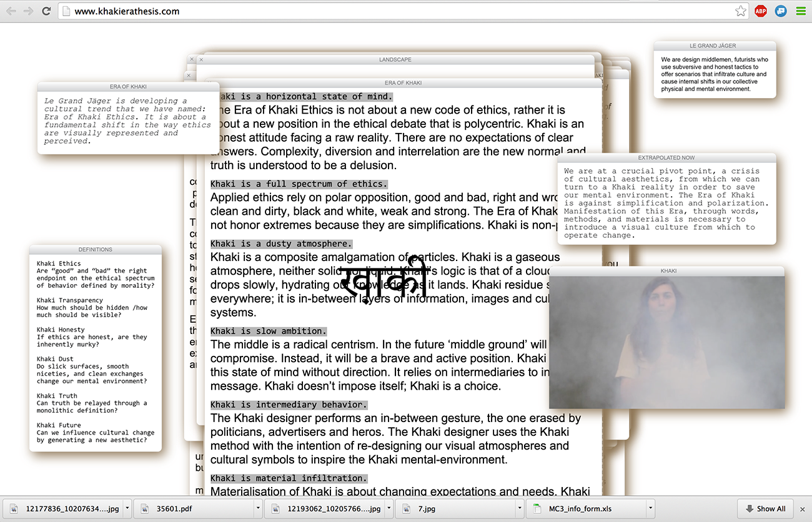Click the foggy video of the woman
The height and width of the screenshot is (522, 812).
tap(667, 342)
